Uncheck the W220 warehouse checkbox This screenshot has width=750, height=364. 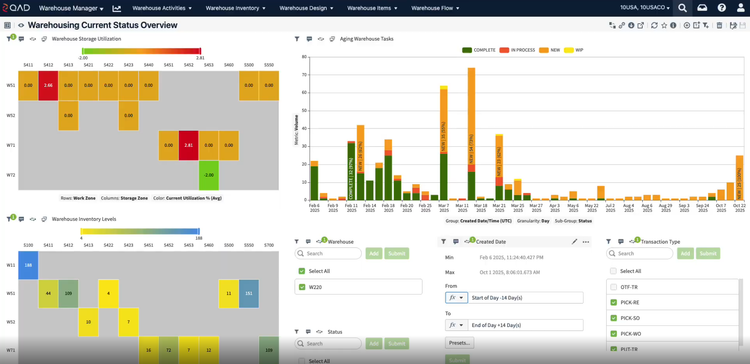pos(301,287)
